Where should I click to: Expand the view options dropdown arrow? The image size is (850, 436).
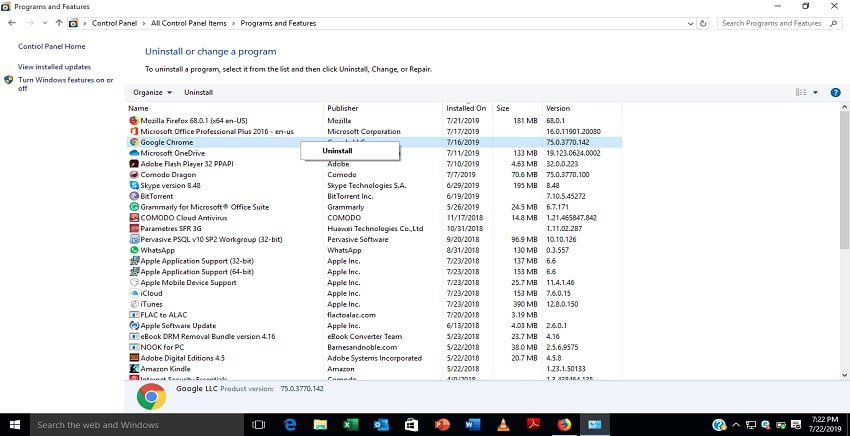[x=815, y=93]
